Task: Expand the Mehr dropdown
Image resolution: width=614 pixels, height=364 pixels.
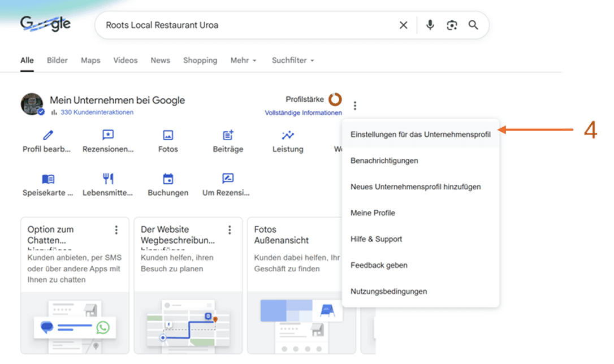Action: [x=243, y=60]
